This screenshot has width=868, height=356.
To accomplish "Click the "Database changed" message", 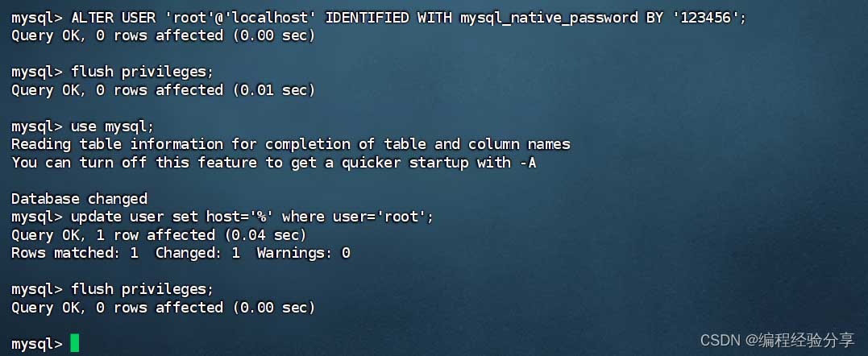I will pyautogui.click(x=79, y=199).
